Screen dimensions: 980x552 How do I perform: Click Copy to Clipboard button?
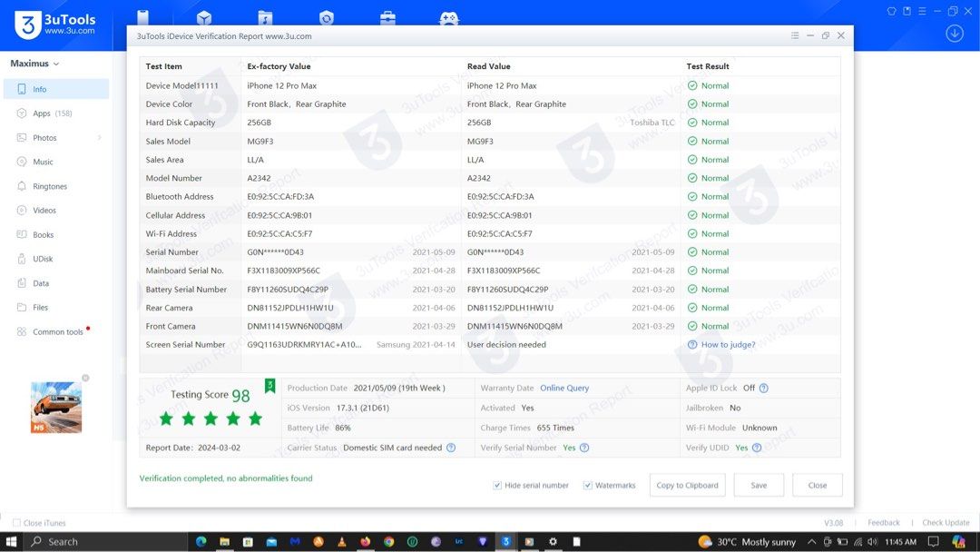click(687, 485)
